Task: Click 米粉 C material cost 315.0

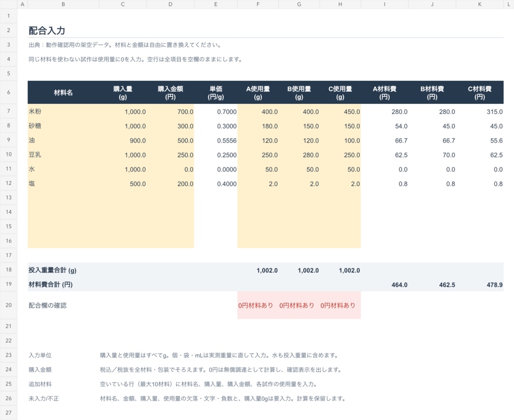Action: click(479, 112)
